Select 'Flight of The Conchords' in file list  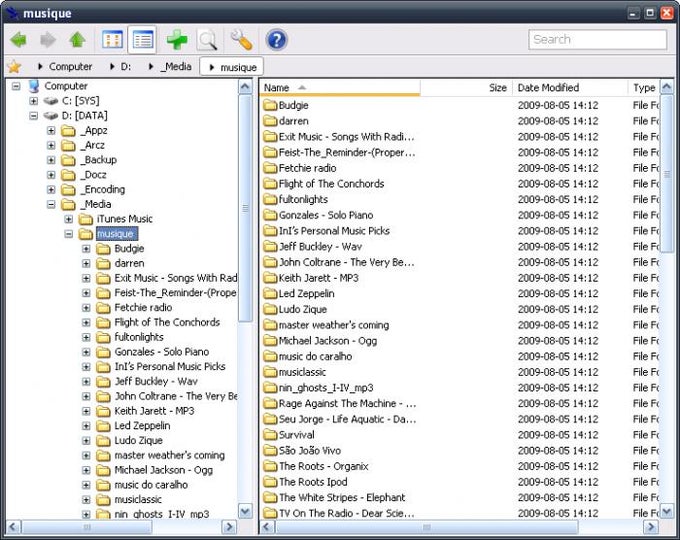coord(331,184)
